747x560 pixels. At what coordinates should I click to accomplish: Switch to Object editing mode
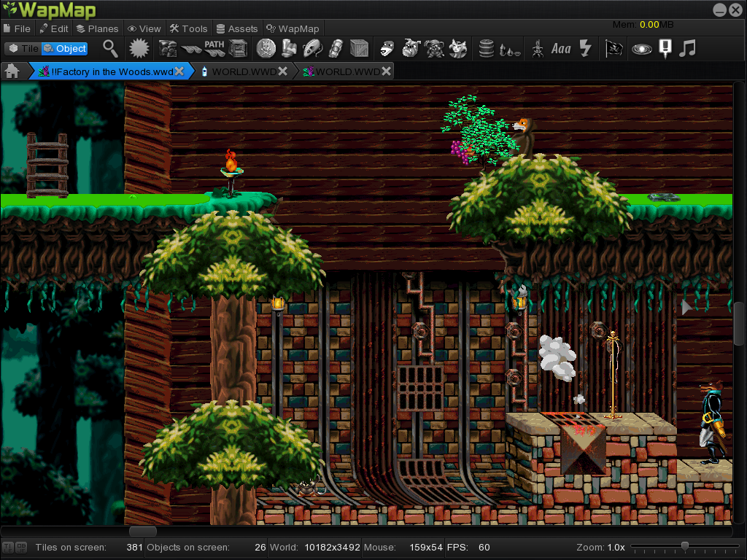pos(65,49)
